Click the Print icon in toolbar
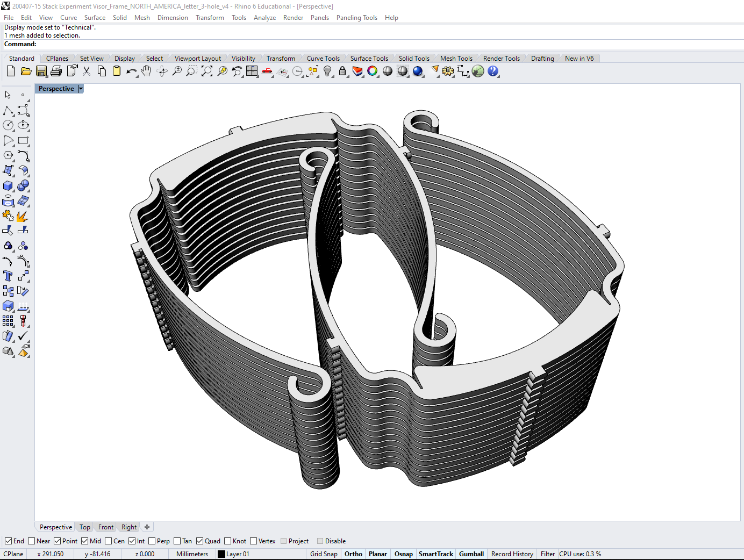The height and width of the screenshot is (560, 744). coord(56,71)
